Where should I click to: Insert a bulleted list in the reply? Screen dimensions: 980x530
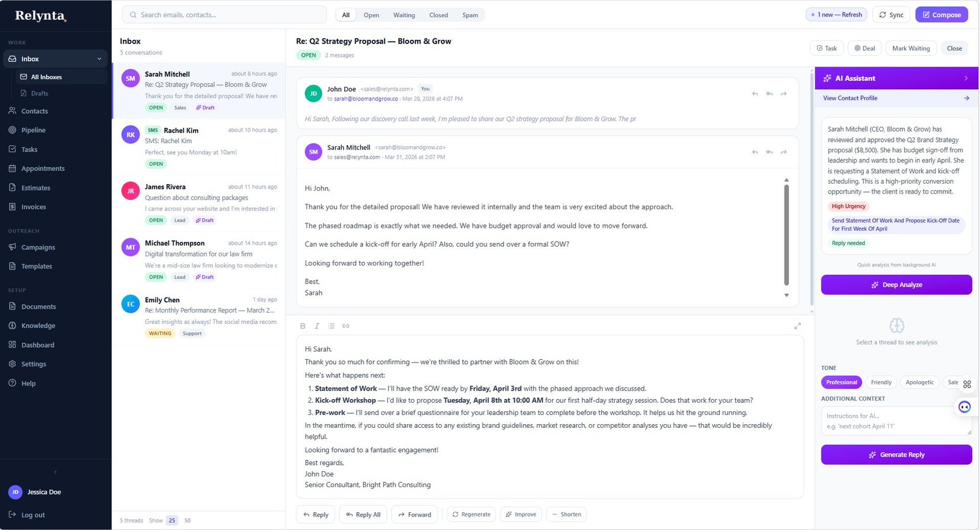[x=331, y=326]
